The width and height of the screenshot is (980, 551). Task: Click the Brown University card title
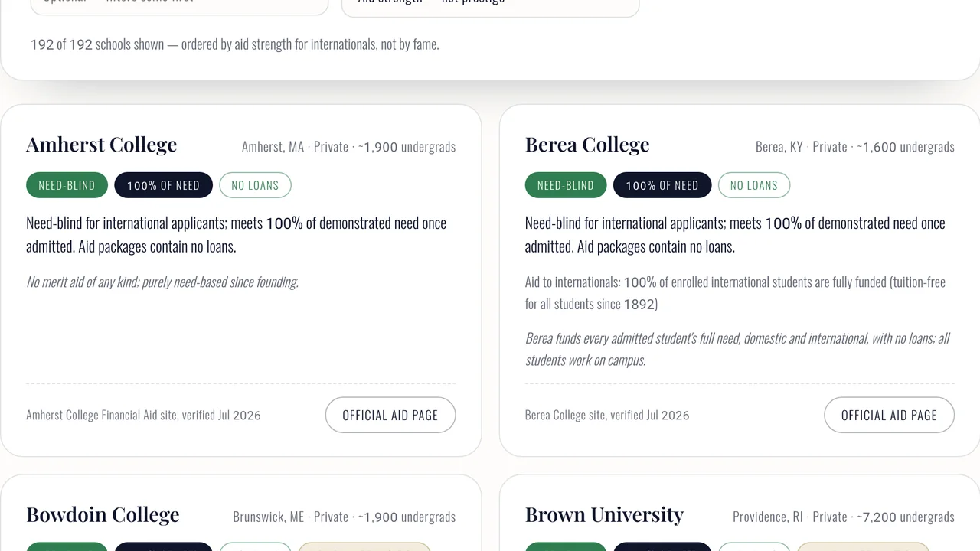coord(604,515)
